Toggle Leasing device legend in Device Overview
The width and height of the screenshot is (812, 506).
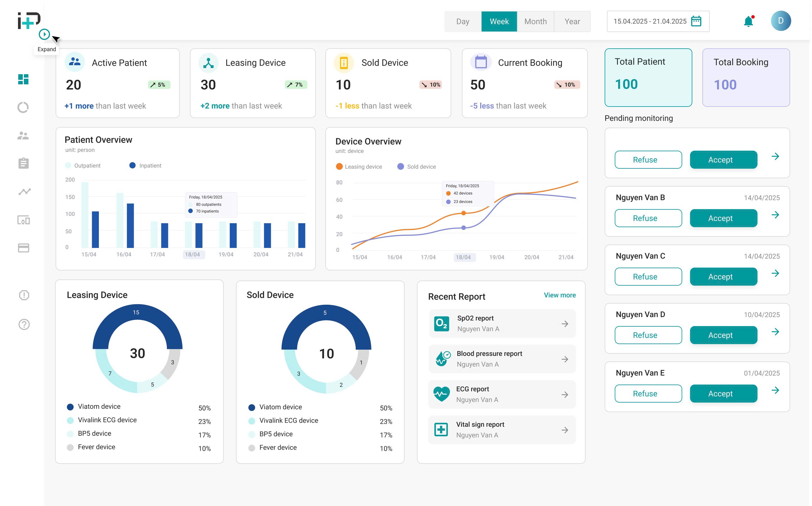(x=359, y=166)
